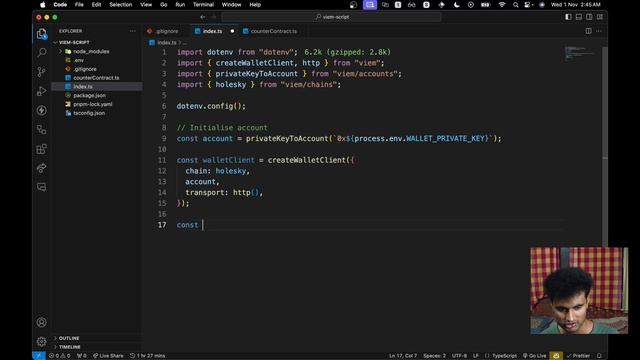Toggle the Do Not Disturb moon icon

pyautogui.click(x=456, y=5)
